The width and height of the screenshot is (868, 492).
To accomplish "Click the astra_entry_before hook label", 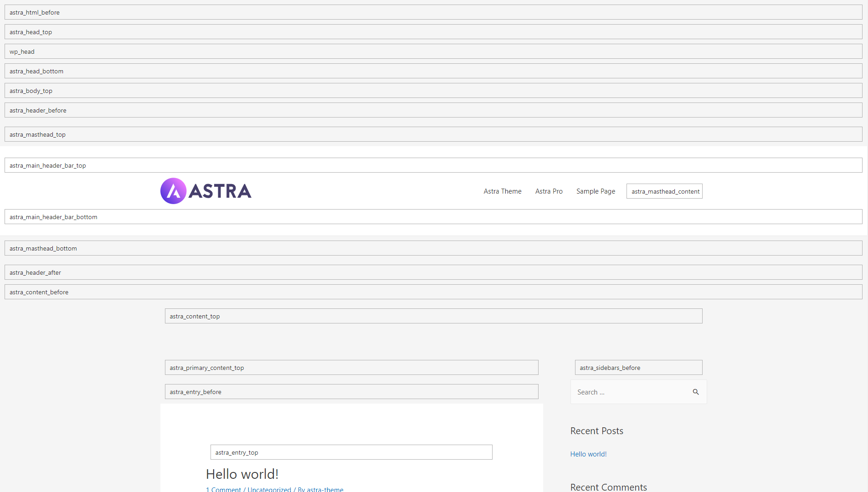I will click(x=195, y=392).
